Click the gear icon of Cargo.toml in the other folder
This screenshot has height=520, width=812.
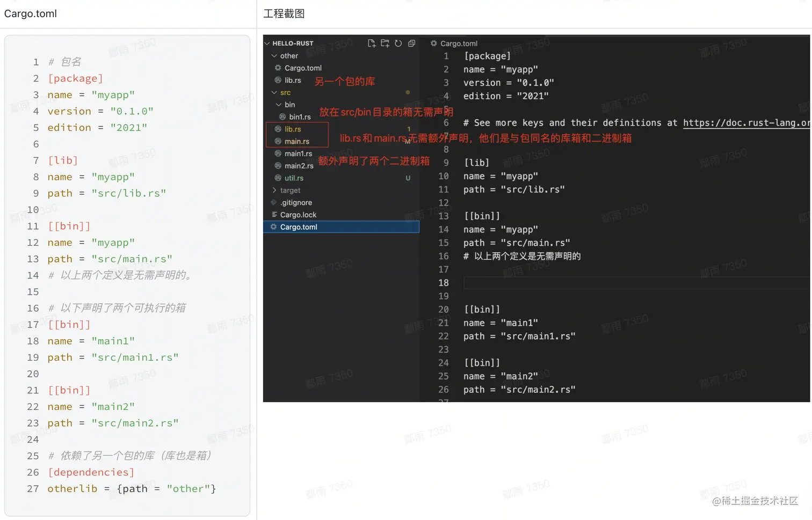tap(278, 68)
